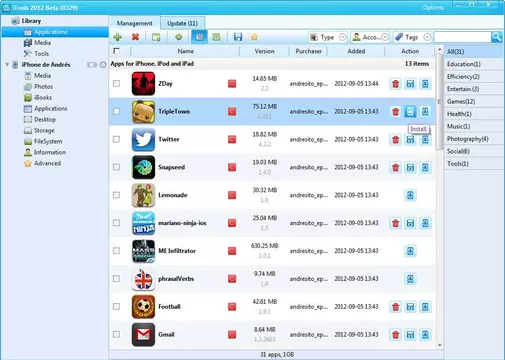505x360 pixels.
Task: Delete mariano-ninja-ios using its trash icon
Action: pos(396,223)
